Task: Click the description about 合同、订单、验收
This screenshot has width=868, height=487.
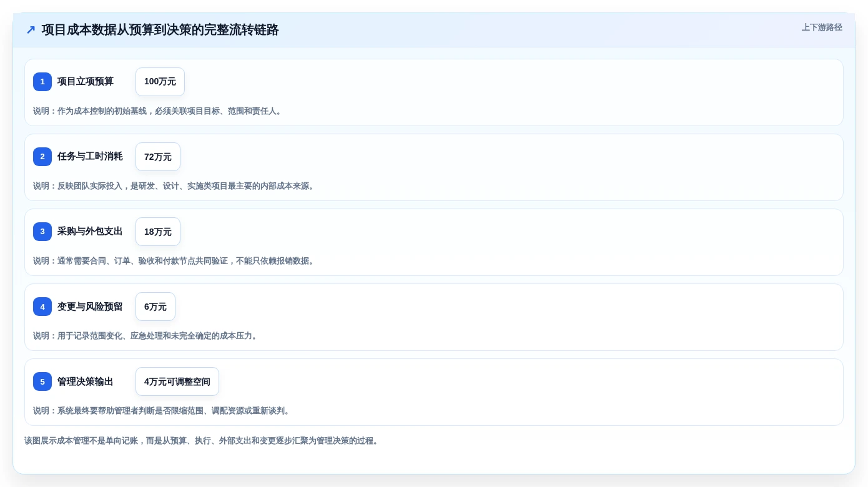Action: pyautogui.click(x=175, y=261)
